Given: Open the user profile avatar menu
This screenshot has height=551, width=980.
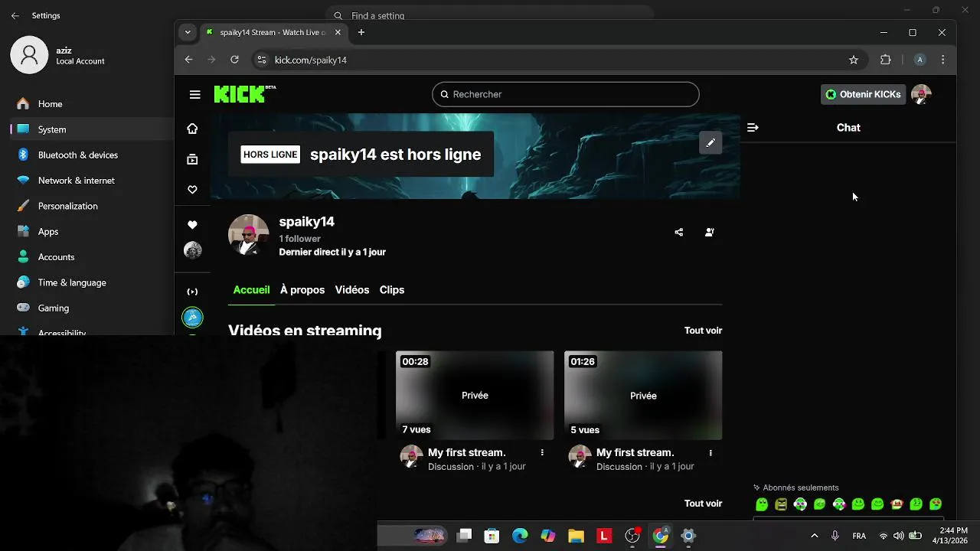Looking at the screenshot, I should 921,94.
